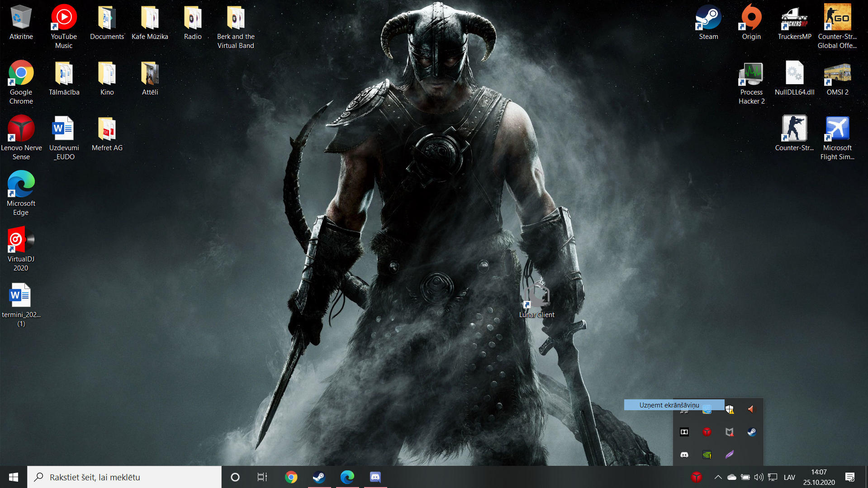Select the YouTube Music desktop shortcut

coord(64,27)
